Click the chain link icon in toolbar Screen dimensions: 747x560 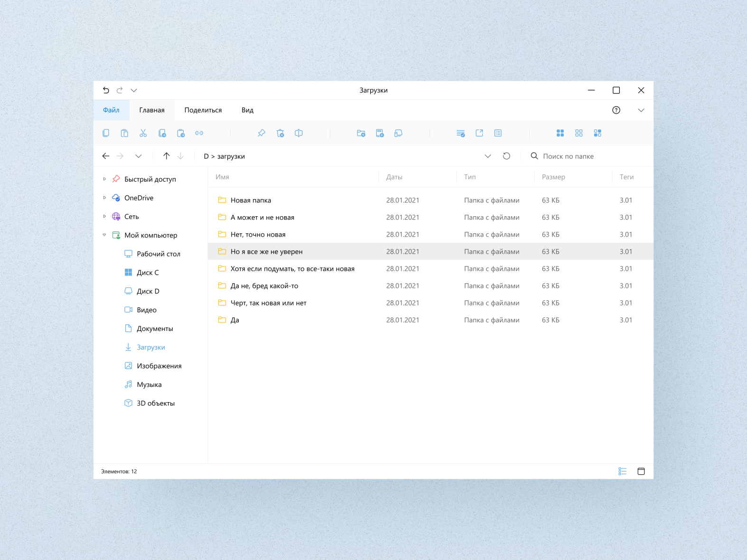[199, 133]
